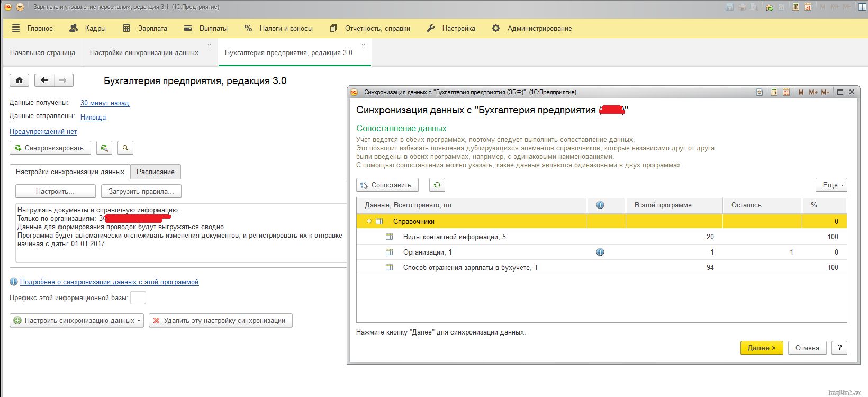Close the Настройки синхронизации данных page tab
The image size is (868, 397).
210,46
